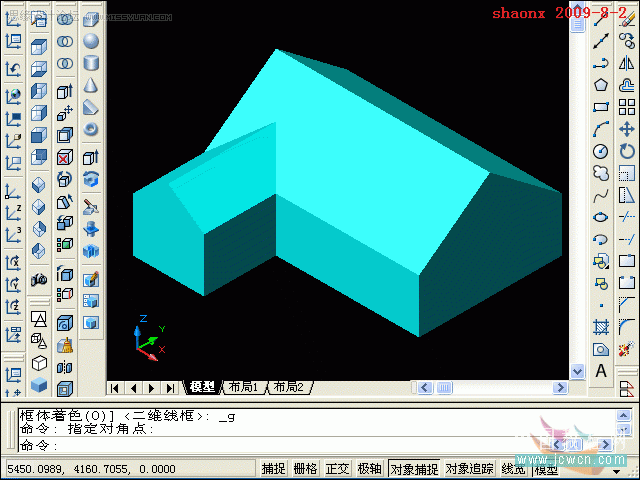Select the Sphere solid tool
Image resolution: width=640 pixels, height=480 pixels.
91,41
